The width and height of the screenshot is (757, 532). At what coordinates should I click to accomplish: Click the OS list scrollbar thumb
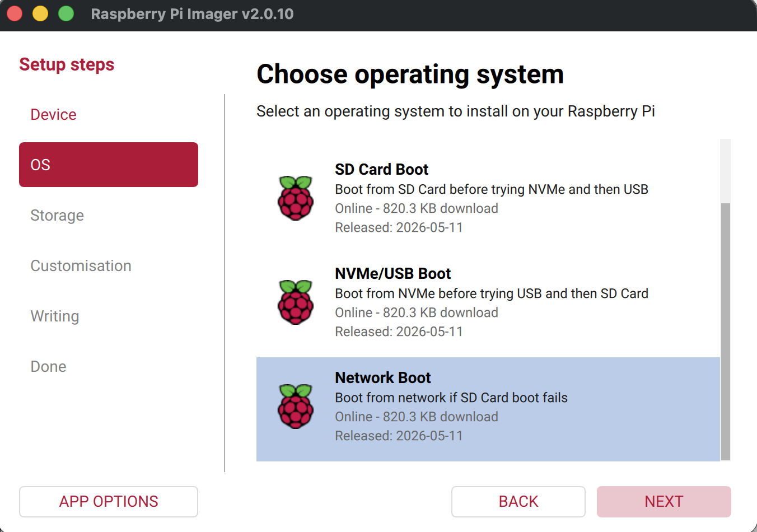[x=726, y=332]
